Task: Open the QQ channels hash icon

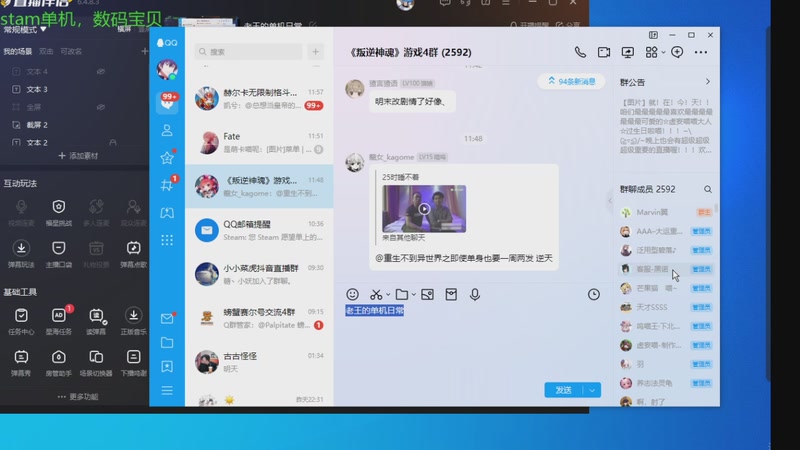Action: pos(167,185)
